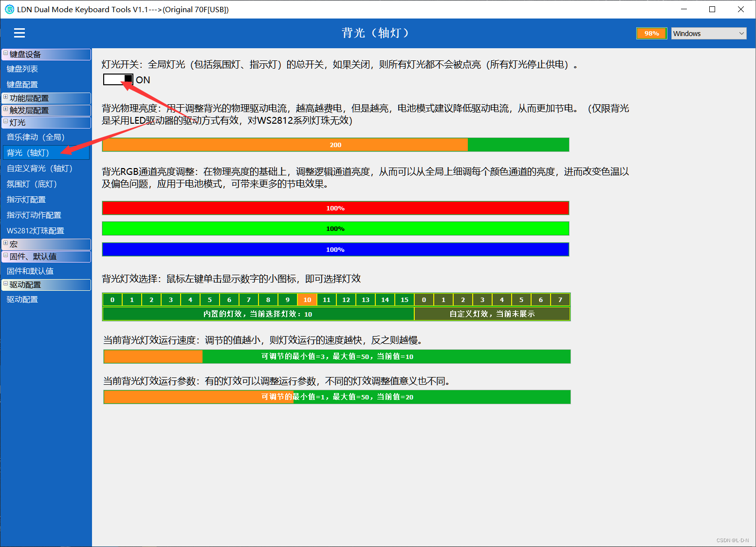This screenshot has height=547, width=756.
Task: Select built-in light effect 3
Action: point(171,300)
